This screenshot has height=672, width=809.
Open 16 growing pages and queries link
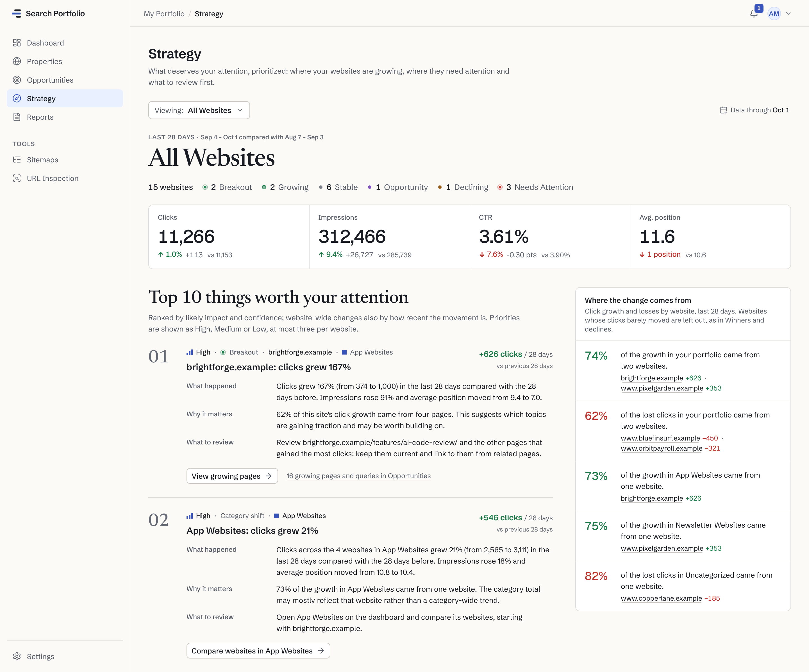click(x=358, y=476)
